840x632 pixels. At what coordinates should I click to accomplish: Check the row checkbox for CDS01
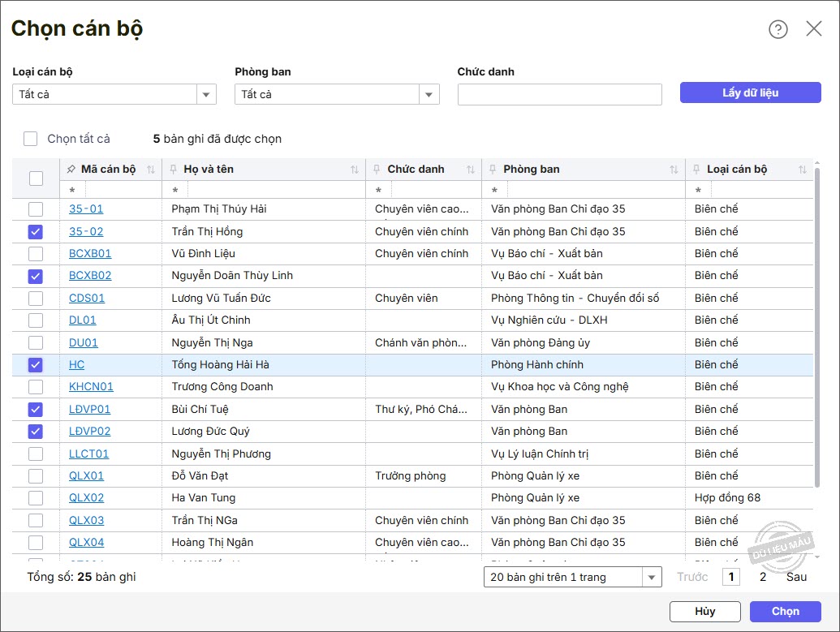pyautogui.click(x=36, y=298)
